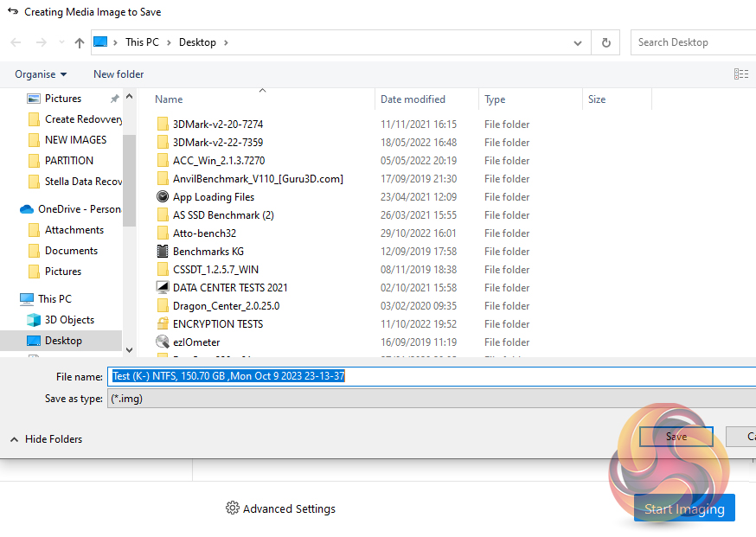
Task: Unpin the Pictures quick access item
Action: 115,99
